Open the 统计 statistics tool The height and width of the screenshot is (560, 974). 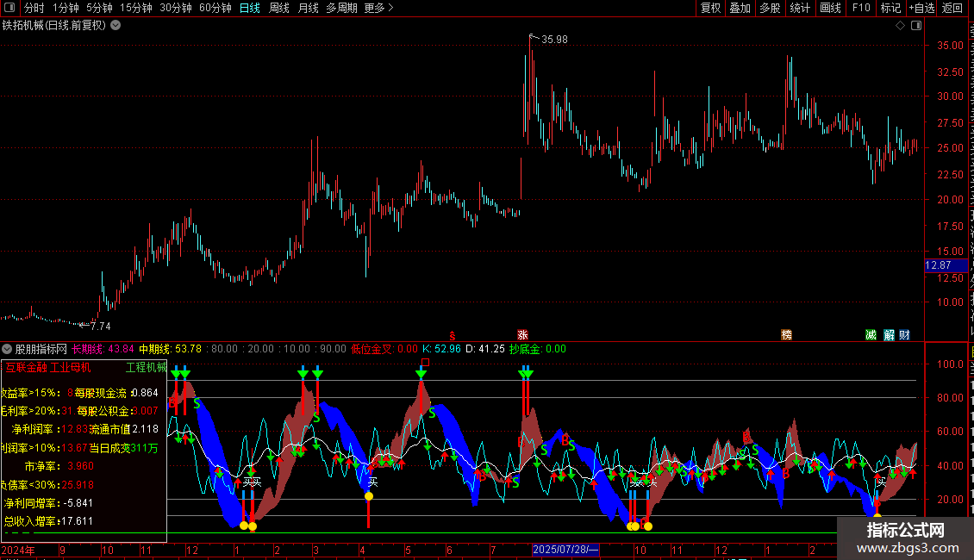tap(800, 8)
